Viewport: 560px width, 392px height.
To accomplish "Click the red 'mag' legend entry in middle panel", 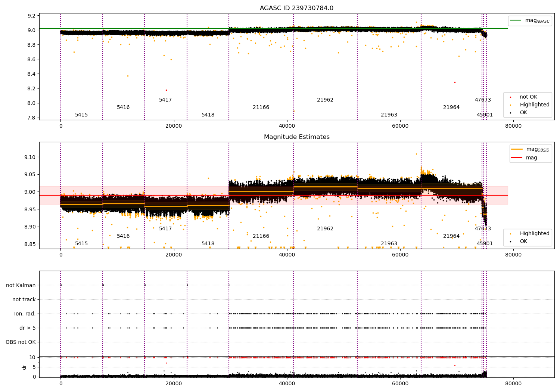I will click(525, 158).
